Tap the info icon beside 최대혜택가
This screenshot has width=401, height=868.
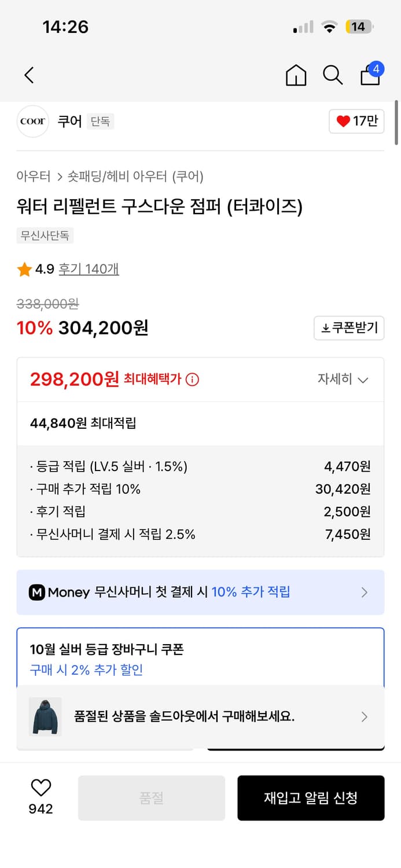(192, 380)
